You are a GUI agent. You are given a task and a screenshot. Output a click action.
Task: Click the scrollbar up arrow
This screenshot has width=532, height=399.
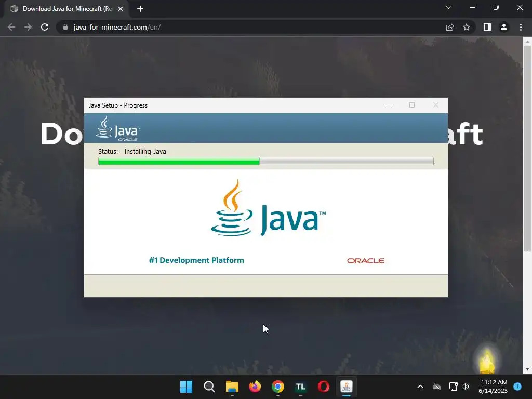point(527,42)
